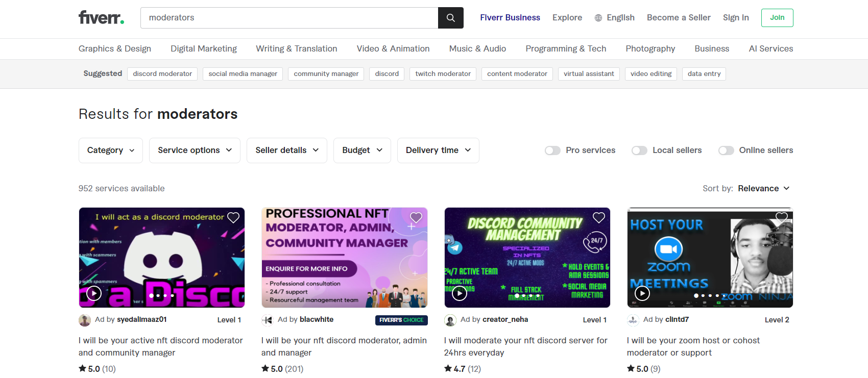Select suggested tag virtual assistant
Screen dimensions: 868x378
click(589, 74)
